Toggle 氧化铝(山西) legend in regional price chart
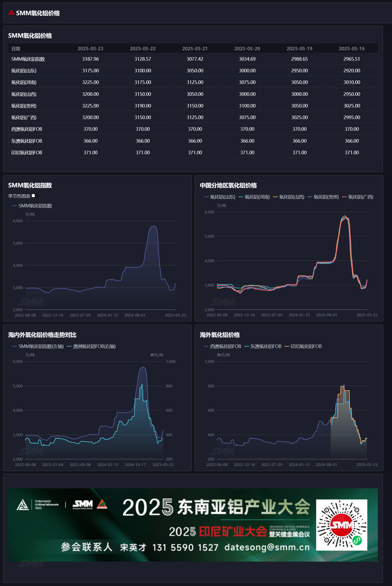Viewport: 392px width, 586px height. point(289,197)
